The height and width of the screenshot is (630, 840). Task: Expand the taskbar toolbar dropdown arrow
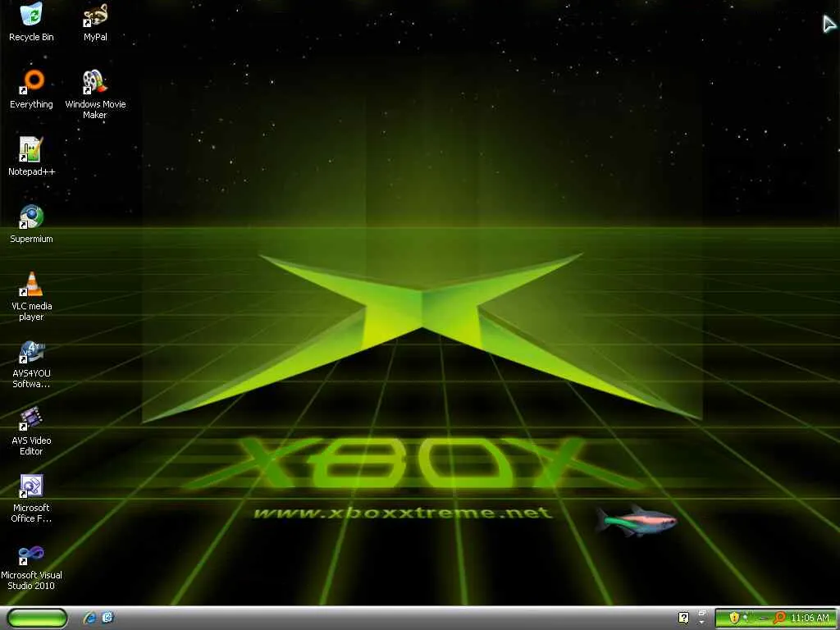coord(702,623)
